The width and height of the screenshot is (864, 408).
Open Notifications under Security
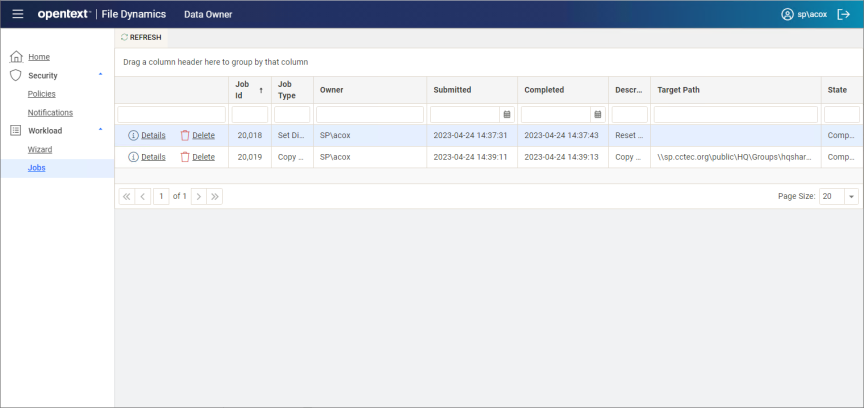click(50, 112)
